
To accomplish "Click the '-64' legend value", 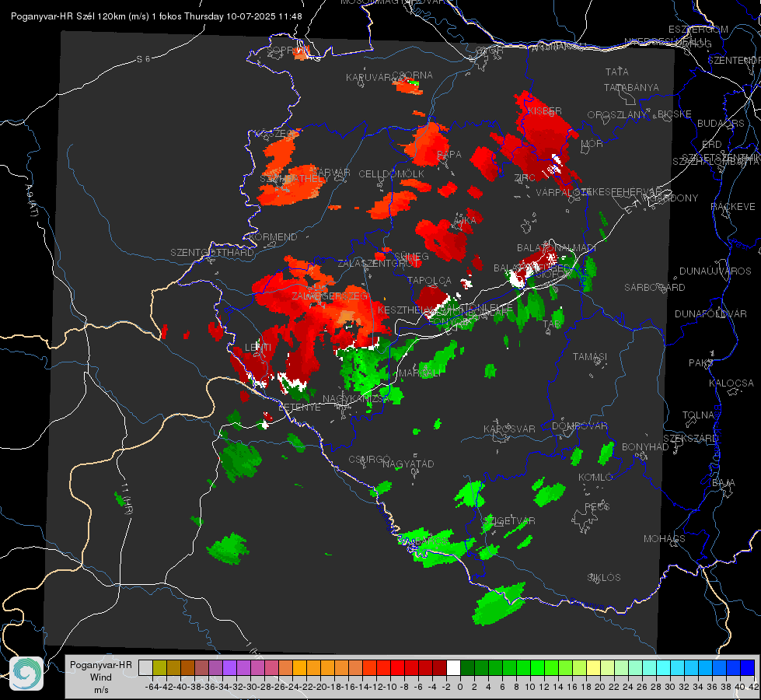I will 152,687.
